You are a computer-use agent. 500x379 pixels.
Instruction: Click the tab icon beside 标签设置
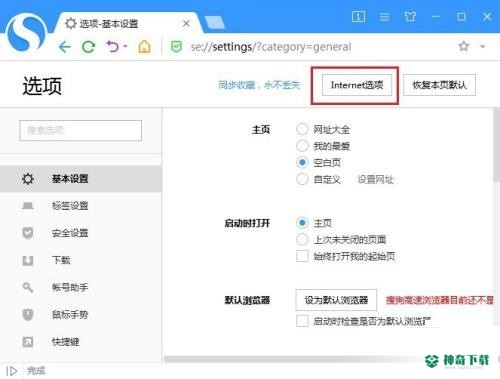click(28, 206)
